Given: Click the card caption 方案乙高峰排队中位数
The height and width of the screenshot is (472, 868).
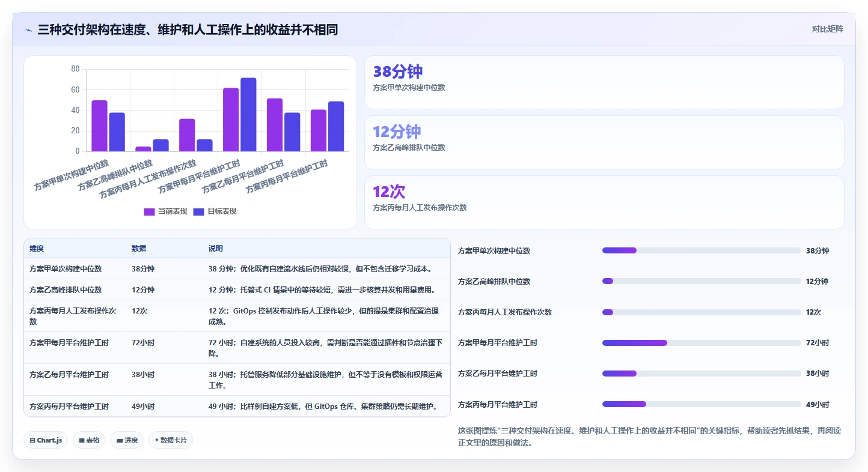Looking at the screenshot, I should [409, 148].
